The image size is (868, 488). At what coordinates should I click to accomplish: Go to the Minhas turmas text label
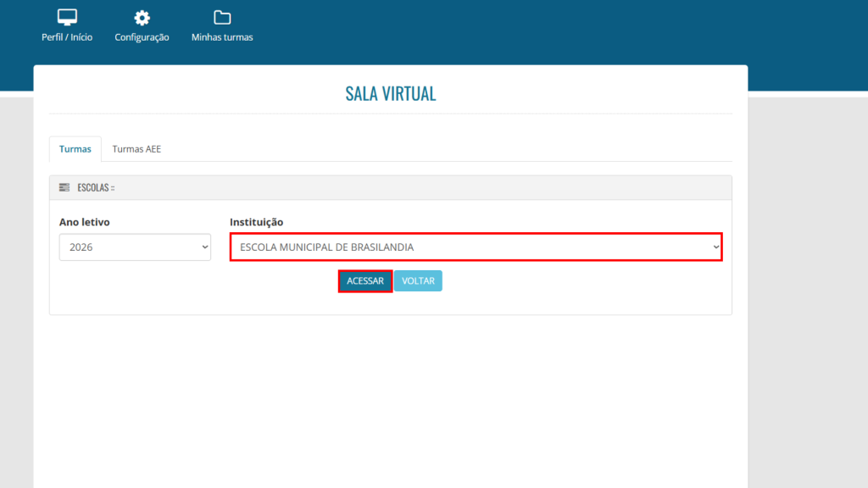pos(222,37)
